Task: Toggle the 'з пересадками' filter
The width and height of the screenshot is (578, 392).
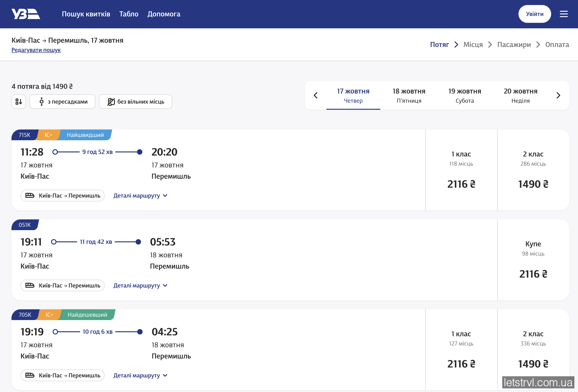Action: (63, 101)
